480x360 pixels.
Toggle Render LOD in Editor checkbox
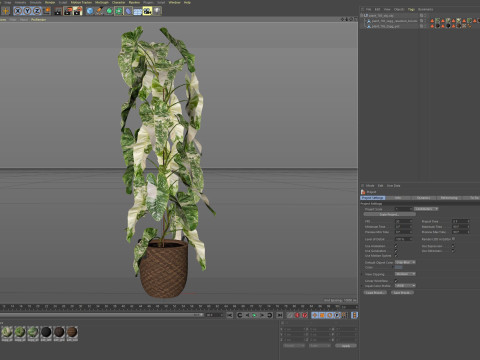pos(453,239)
